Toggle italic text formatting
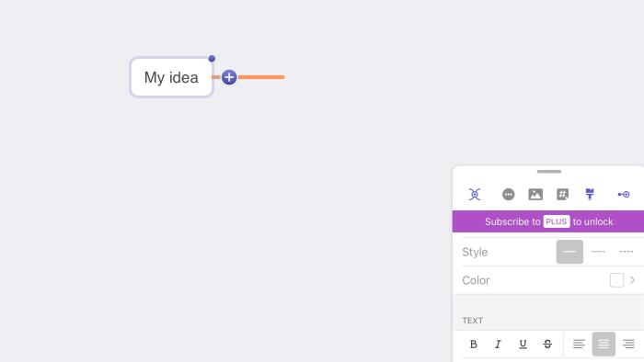This screenshot has width=644, height=362. point(498,344)
